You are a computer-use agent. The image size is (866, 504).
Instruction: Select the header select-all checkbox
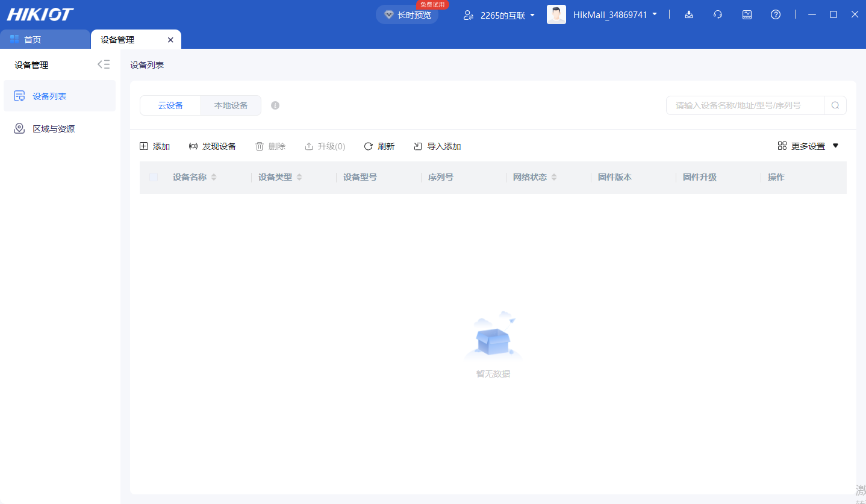(154, 176)
